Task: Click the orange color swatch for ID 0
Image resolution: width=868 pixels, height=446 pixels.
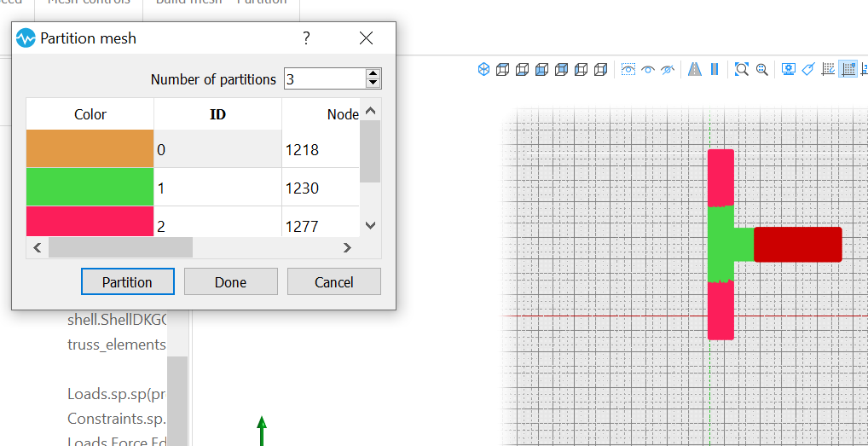Action: 90,149
